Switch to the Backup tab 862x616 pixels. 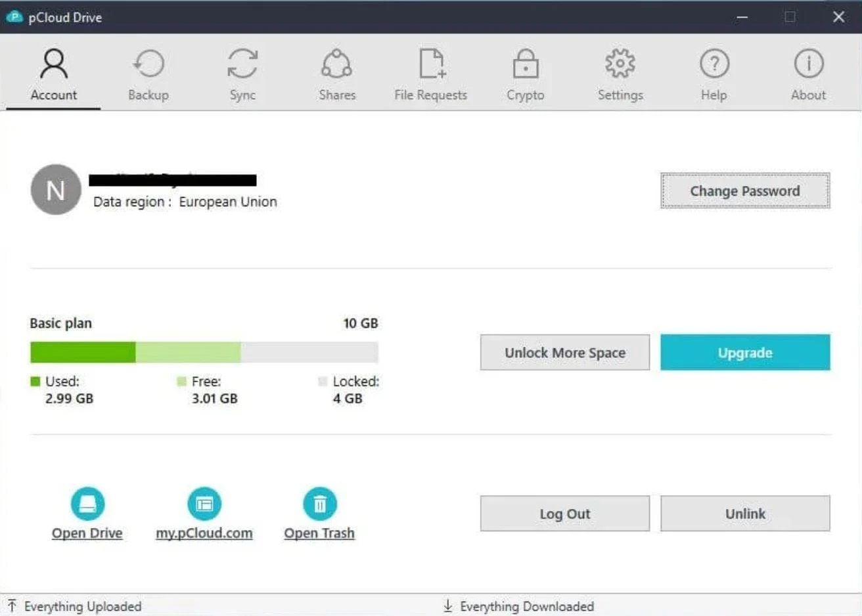tap(148, 74)
